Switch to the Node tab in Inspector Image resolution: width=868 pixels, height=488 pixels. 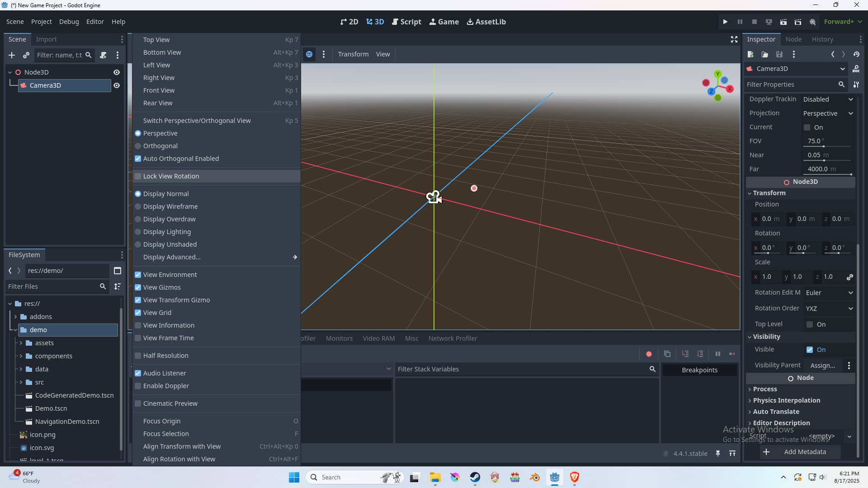tap(793, 39)
